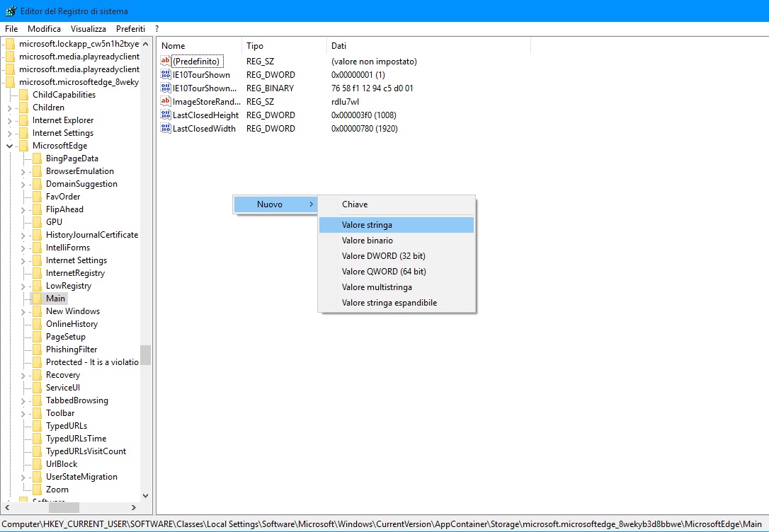Click the icon of the LastClosedHeight value
The width and height of the screenshot is (769, 532).
[x=165, y=115]
